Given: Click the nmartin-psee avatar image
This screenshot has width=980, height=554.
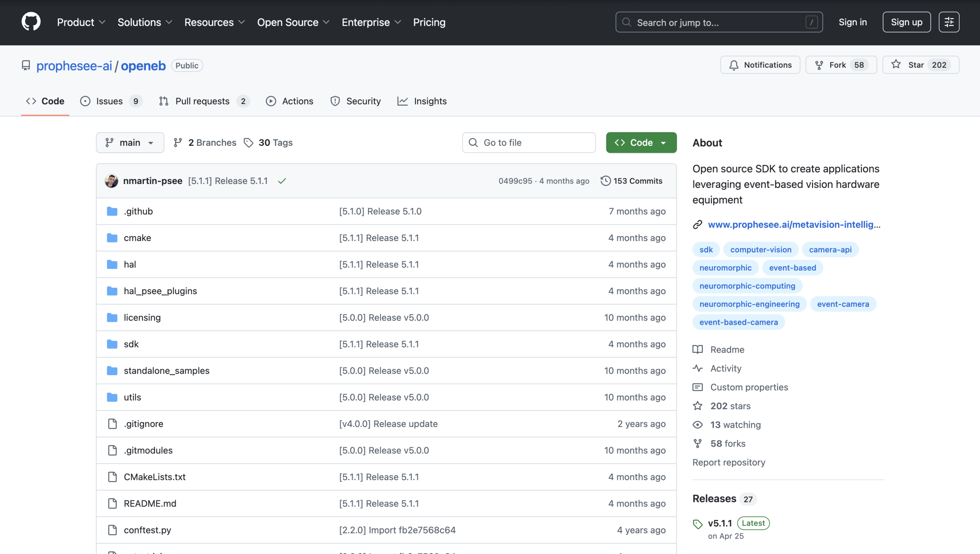Looking at the screenshot, I should pos(111,181).
